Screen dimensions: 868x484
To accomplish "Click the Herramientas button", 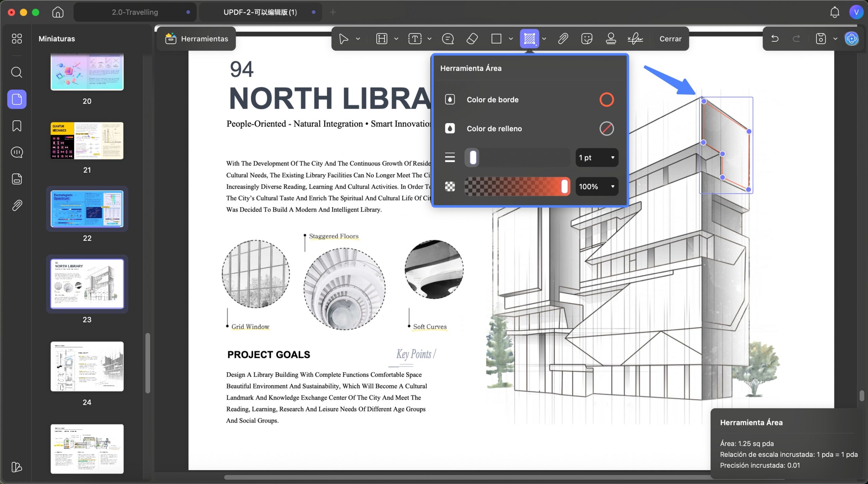I will (196, 39).
